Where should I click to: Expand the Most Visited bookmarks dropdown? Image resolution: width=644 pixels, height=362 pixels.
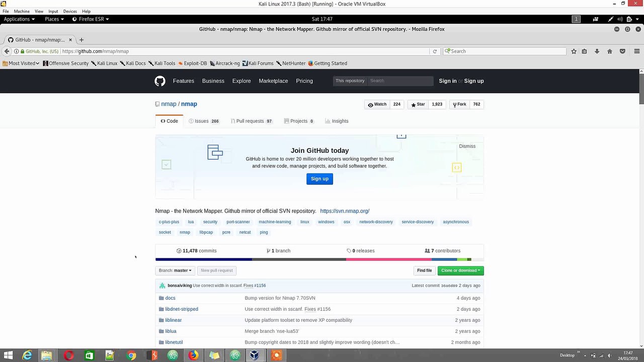tap(21, 63)
